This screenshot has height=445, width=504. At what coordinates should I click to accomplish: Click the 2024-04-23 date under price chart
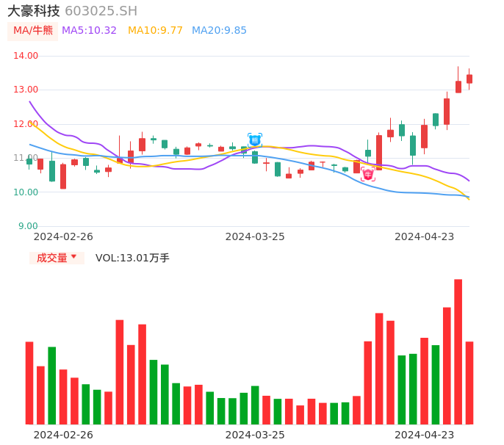click(425, 236)
